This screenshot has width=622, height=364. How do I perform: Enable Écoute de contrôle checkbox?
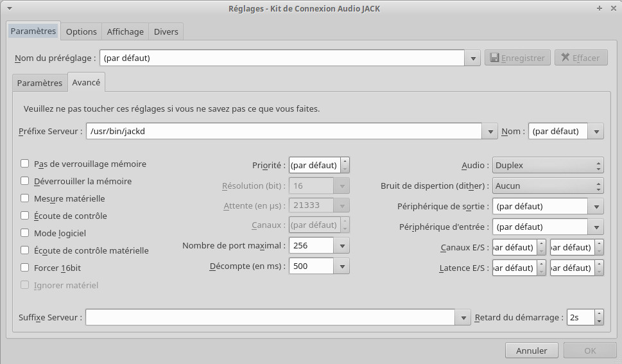click(x=24, y=216)
